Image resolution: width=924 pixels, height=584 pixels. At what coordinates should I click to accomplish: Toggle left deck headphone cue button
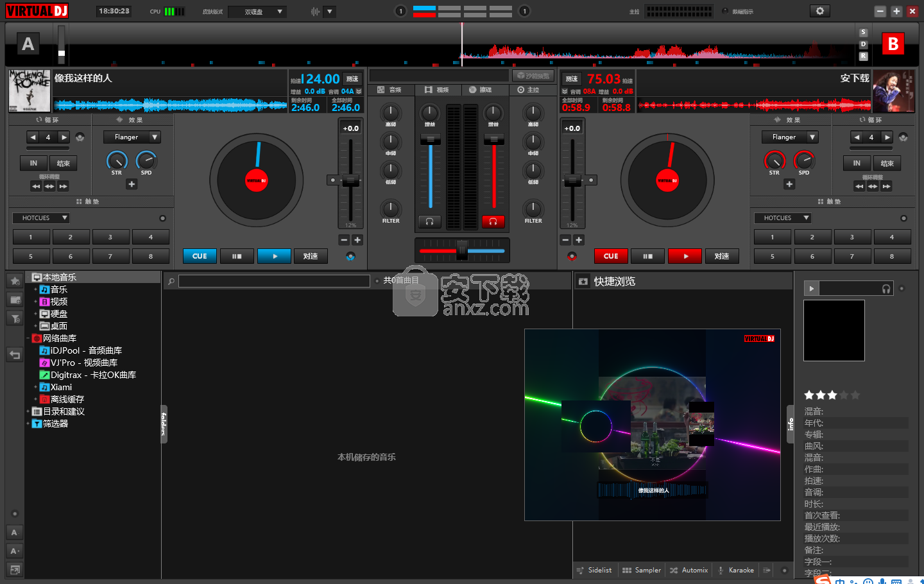pos(429,221)
